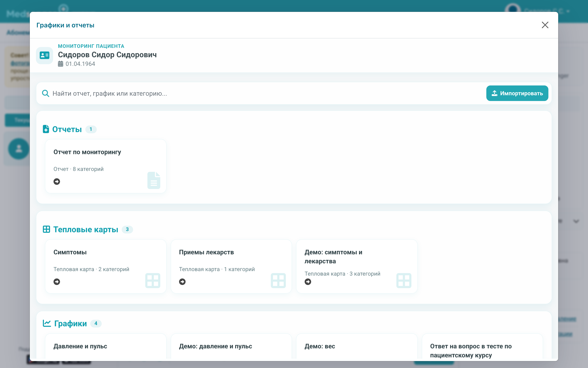Click the Отчеты count badge 1
Screen dimensions: 588x368
pyautogui.click(x=91, y=129)
